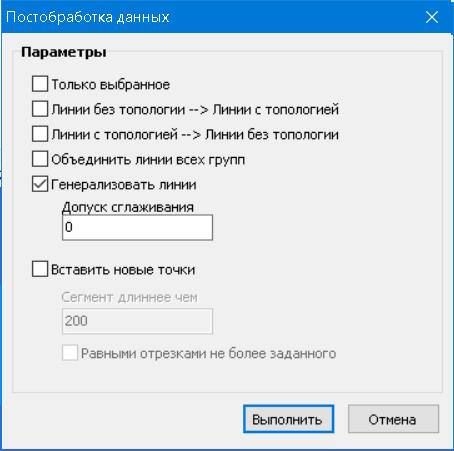Image resolution: width=454 pixels, height=451 pixels.
Task: Click the 'Отмена' button
Action: click(393, 419)
